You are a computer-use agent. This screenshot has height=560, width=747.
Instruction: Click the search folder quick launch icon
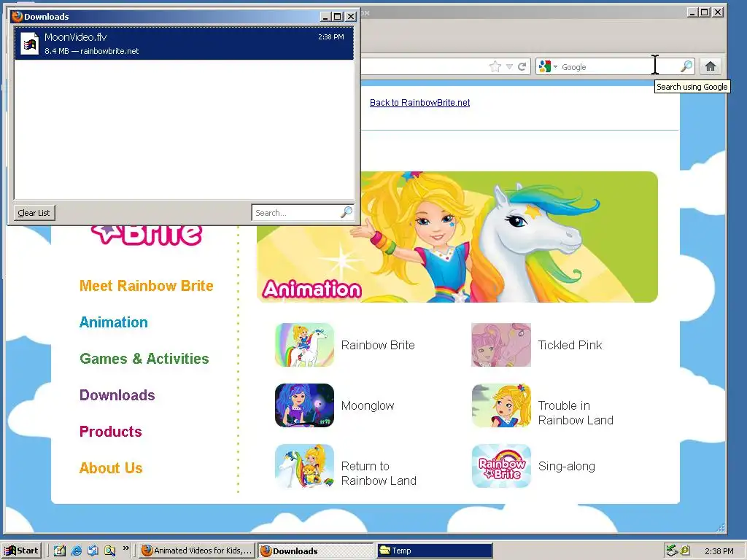[110, 551]
